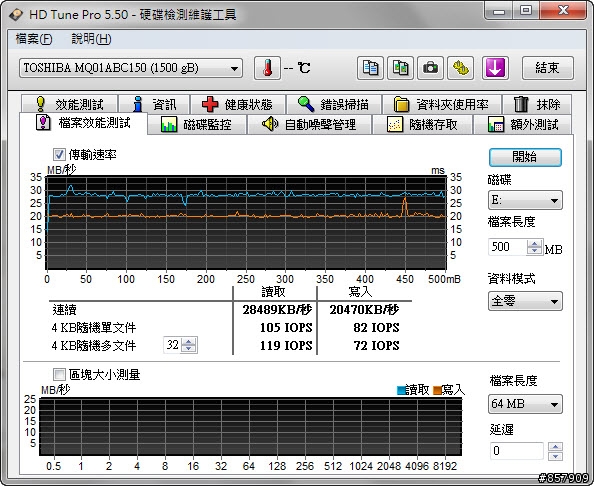
Task: Open the 健康狀態 tab with red cross
Action: point(238,104)
